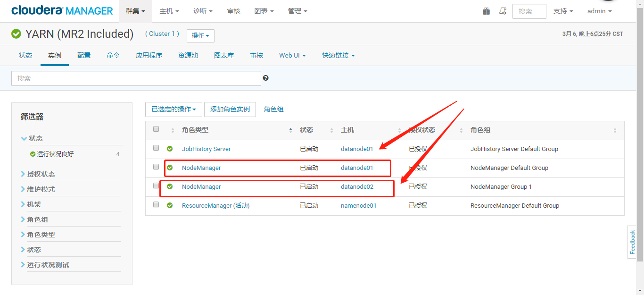Open the 支持 dropdown menu

563,11
